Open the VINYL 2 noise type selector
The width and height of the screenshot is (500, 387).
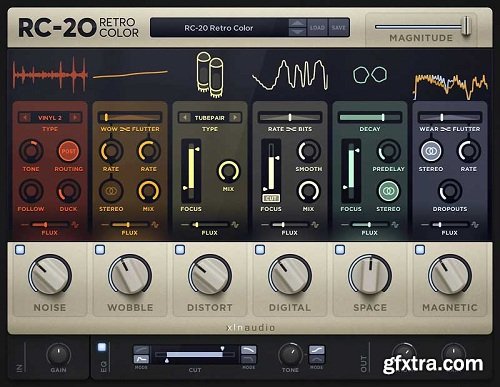[x=50, y=118]
